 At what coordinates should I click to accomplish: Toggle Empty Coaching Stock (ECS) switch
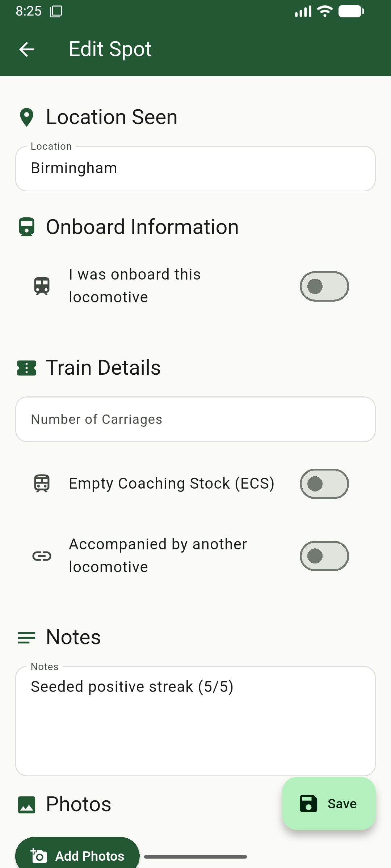(324, 484)
